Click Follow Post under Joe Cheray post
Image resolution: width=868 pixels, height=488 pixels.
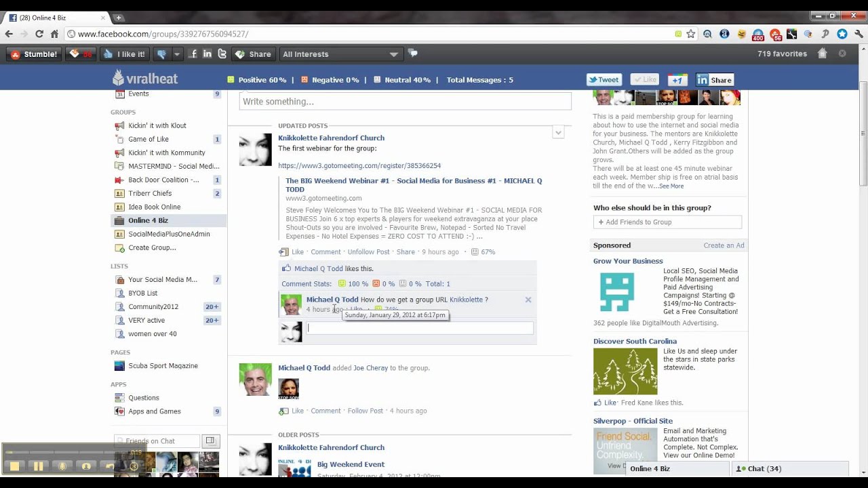pos(366,411)
